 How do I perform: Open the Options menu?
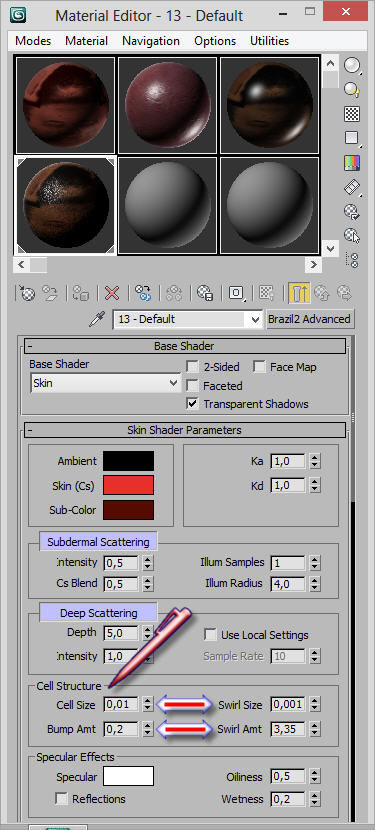pyautogui.click(x=214, y=41)
